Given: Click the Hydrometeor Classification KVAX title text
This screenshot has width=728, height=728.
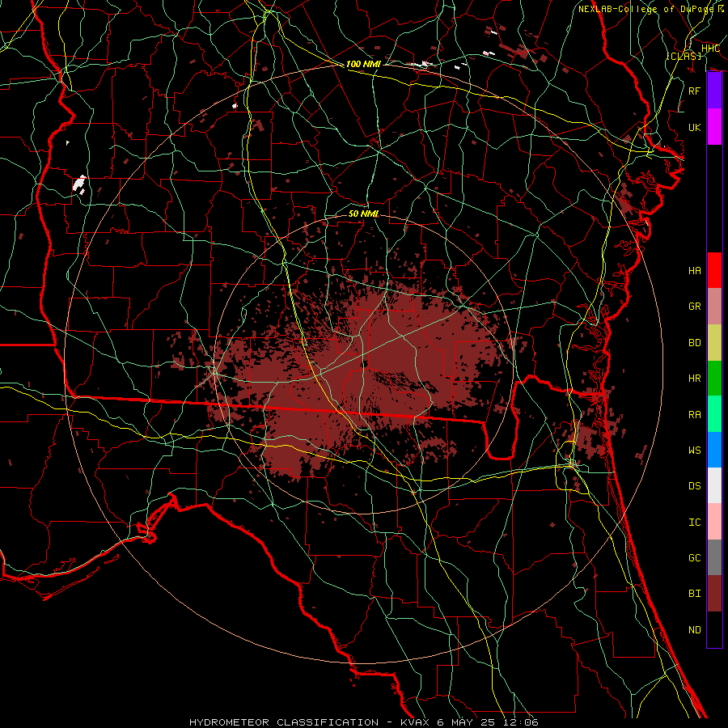Looking at the screenshot, I should click(x=363, y=722).
